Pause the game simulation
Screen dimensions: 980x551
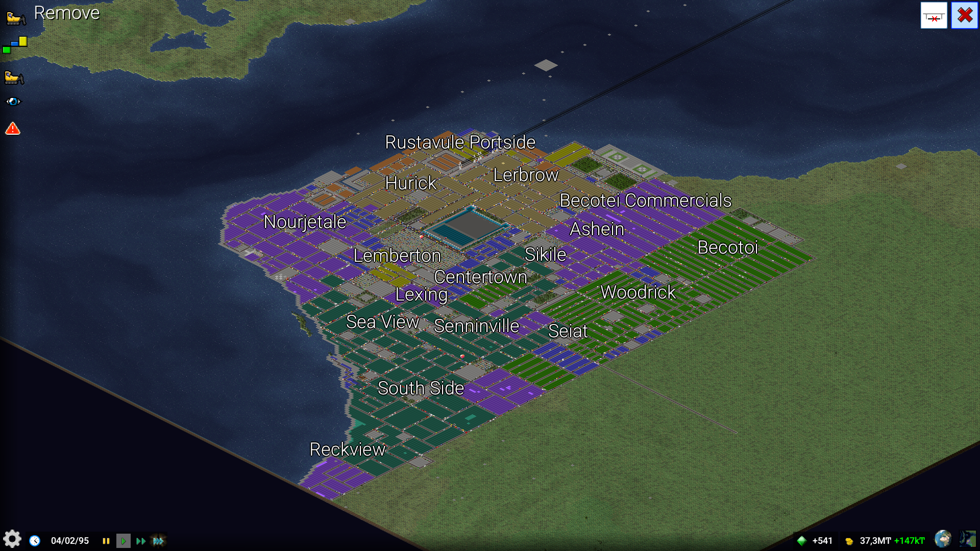pyautogui.click(x=106, y=541)
